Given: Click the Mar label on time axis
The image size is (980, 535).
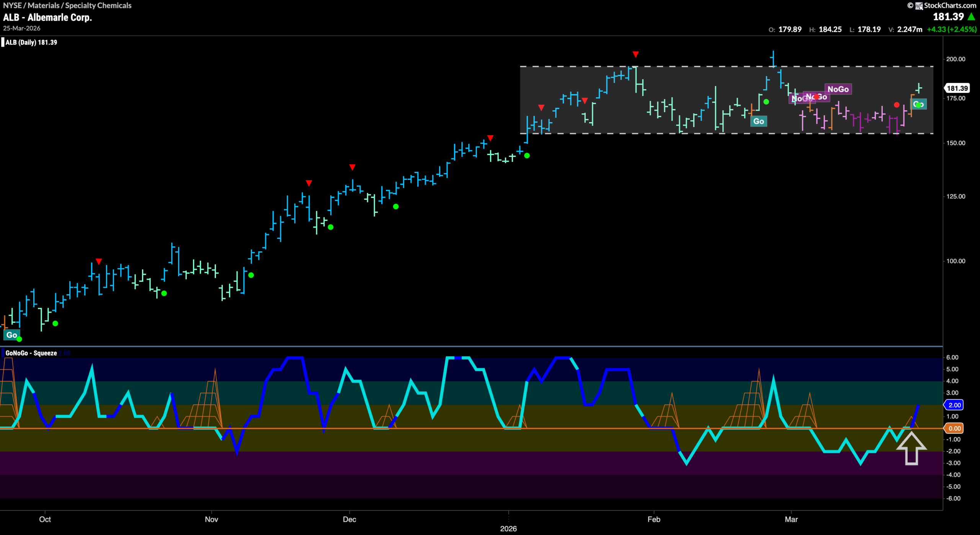Looking at the screenshot, I should pyautogui.click(x=791, y=519).
